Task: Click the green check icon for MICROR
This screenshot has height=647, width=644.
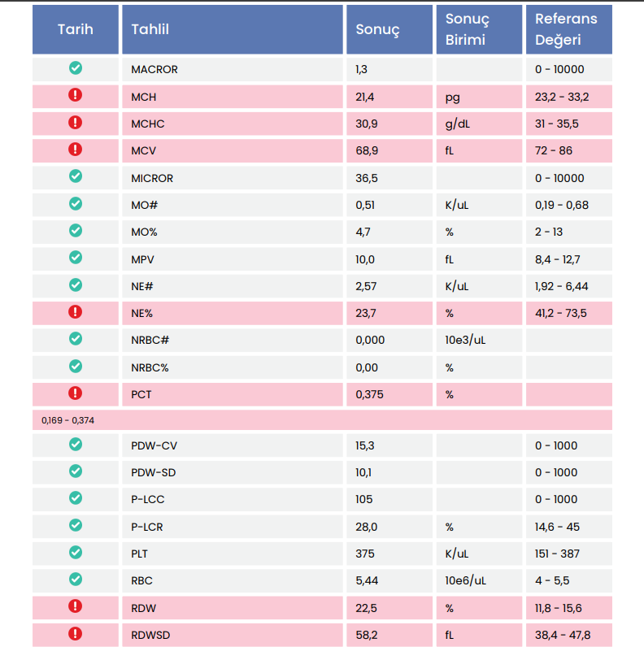Action: [76, 176]
